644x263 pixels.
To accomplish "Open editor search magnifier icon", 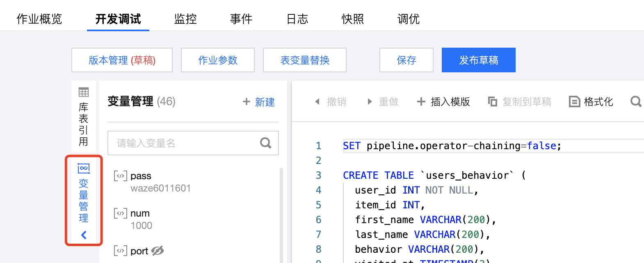I will click(x=636, y=102).
